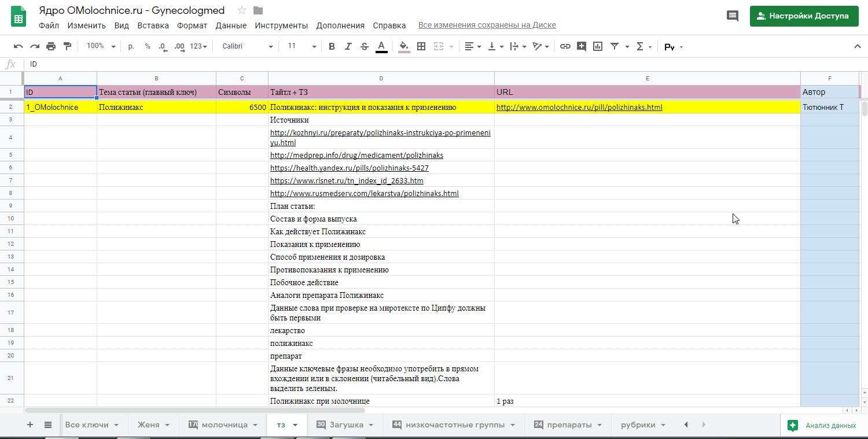This screenshot has height=439, width=868.
Task: Open the Calibri font dropdown
Action: tap(248, 46)
